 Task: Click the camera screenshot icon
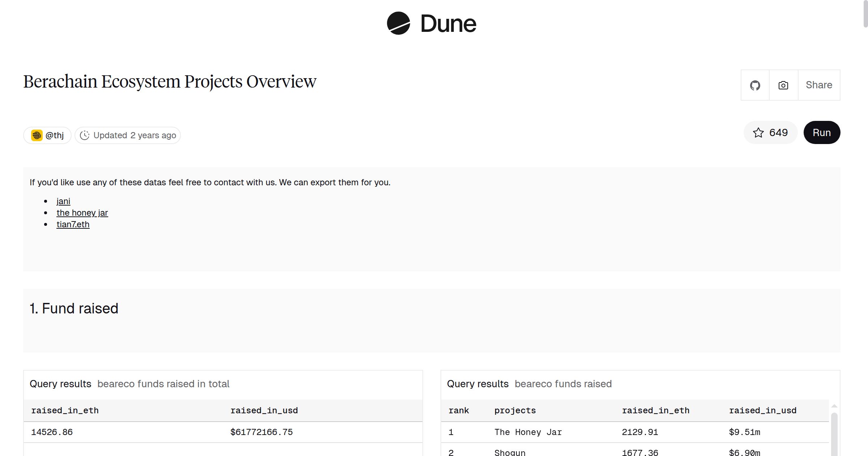pos(783,85)
